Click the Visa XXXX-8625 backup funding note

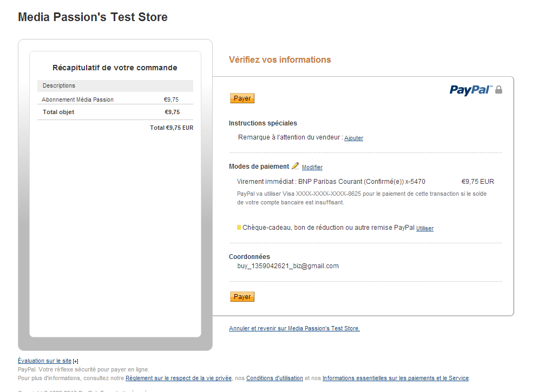coord(362,198)
